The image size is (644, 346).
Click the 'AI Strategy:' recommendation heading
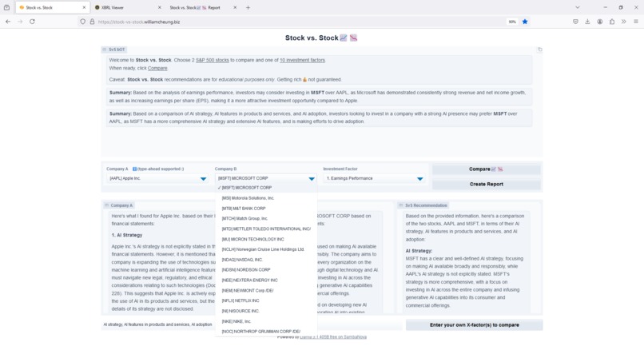point(419,251)
